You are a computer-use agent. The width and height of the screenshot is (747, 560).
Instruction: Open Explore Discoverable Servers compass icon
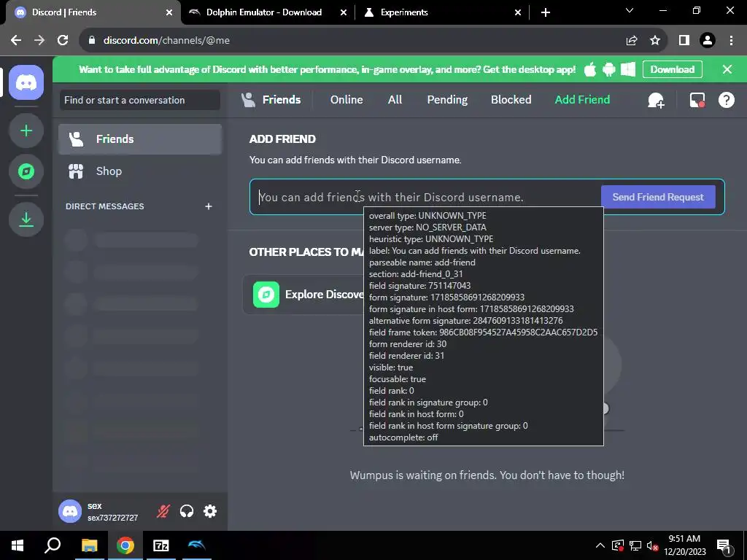[26, 171]
